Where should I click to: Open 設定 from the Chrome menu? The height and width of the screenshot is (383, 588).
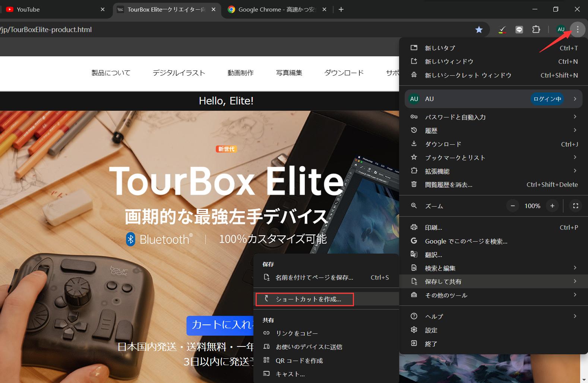493,330
